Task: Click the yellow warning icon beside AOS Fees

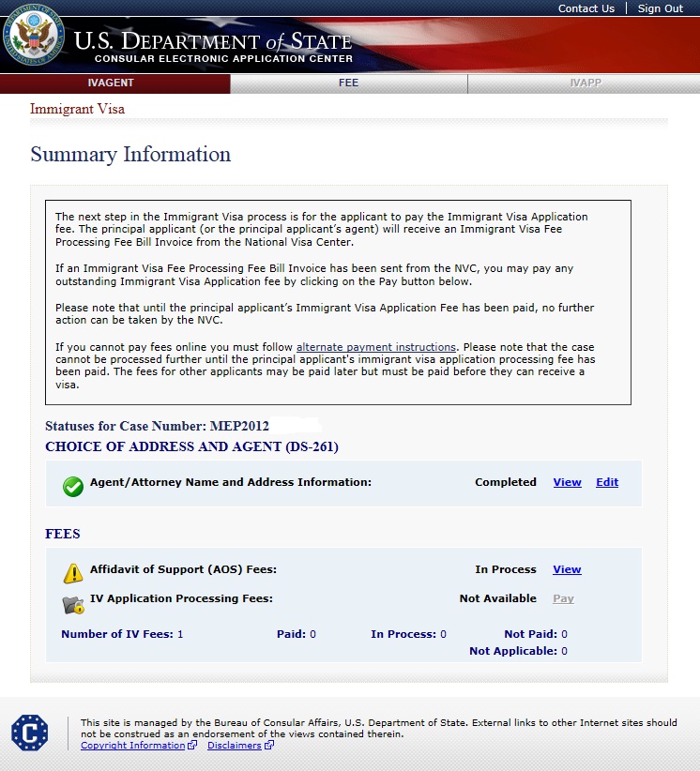Action: pyautogui.click(x=73, y=573)
